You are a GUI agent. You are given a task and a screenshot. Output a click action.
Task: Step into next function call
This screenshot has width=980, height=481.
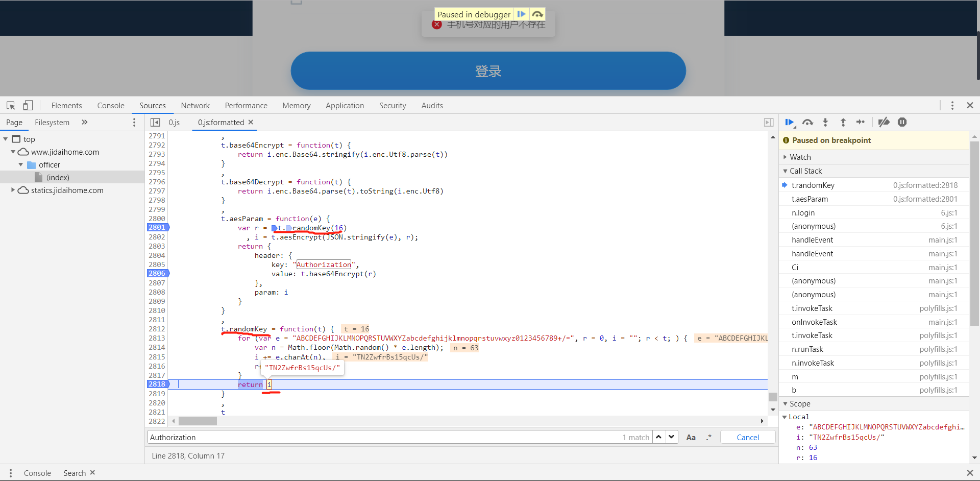[x=825, y=122]
